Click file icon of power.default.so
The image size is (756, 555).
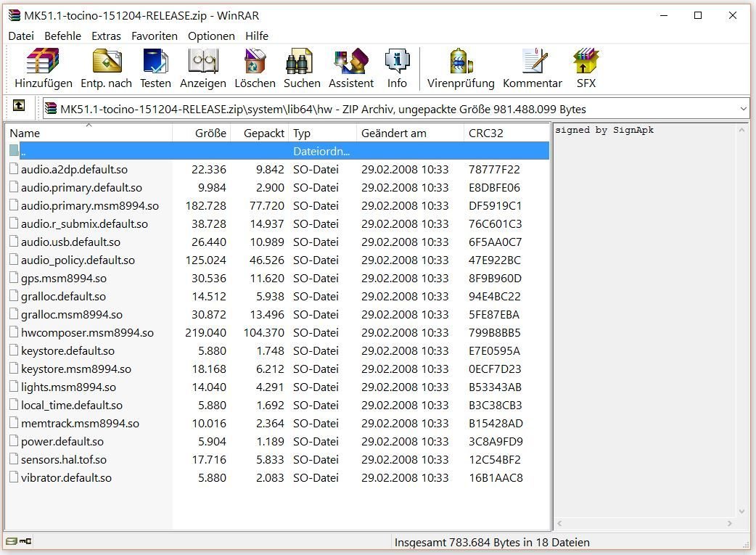tap(14, 441)
